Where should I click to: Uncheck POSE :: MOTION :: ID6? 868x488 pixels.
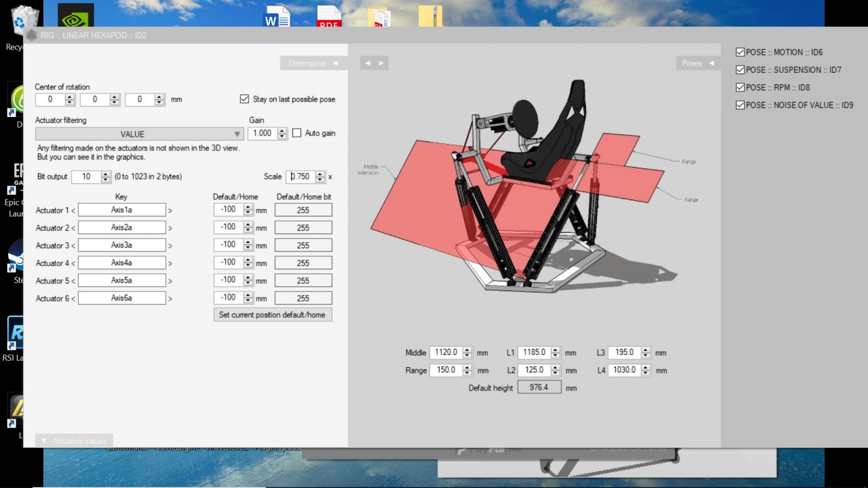coord(740,52)
